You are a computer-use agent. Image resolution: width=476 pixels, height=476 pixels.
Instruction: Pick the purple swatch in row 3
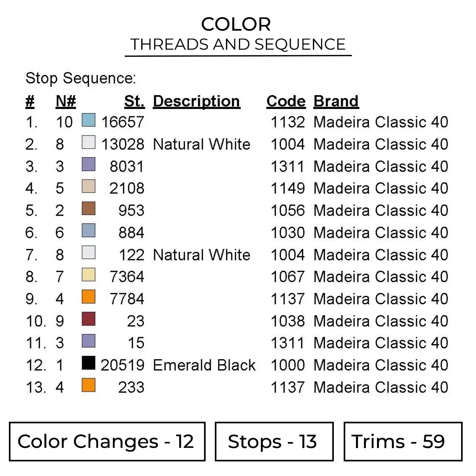(89, 164)
